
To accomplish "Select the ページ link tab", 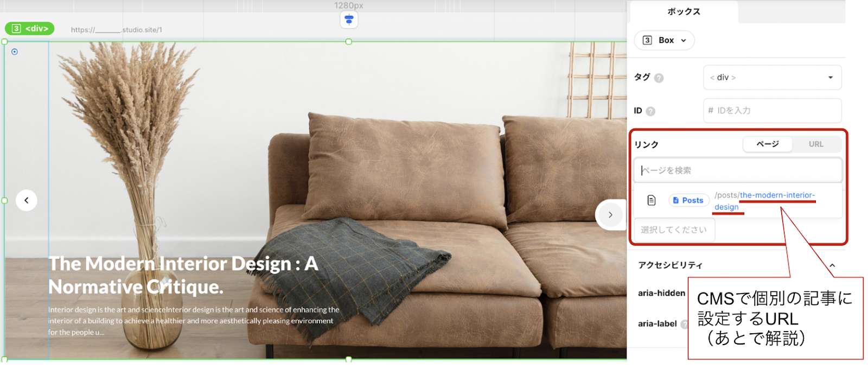I will point(768,144).
